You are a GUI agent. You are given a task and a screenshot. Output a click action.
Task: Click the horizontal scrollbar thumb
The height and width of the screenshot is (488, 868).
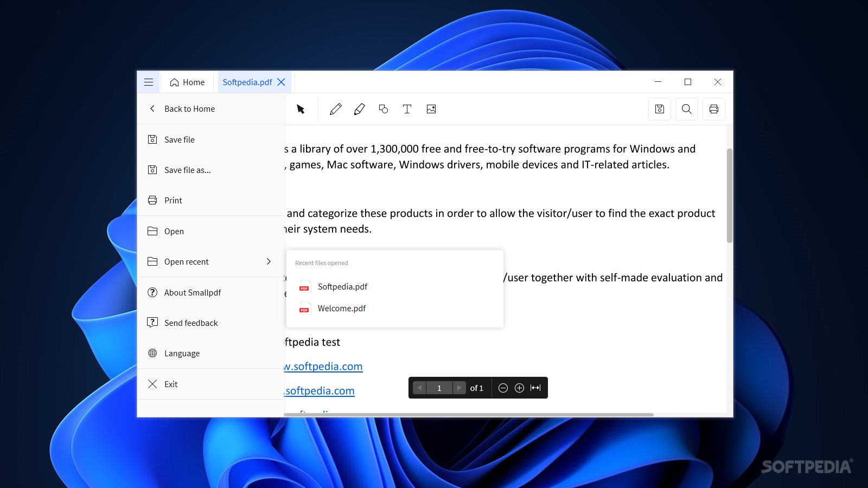pyautogui.click(x=469, y=415)
